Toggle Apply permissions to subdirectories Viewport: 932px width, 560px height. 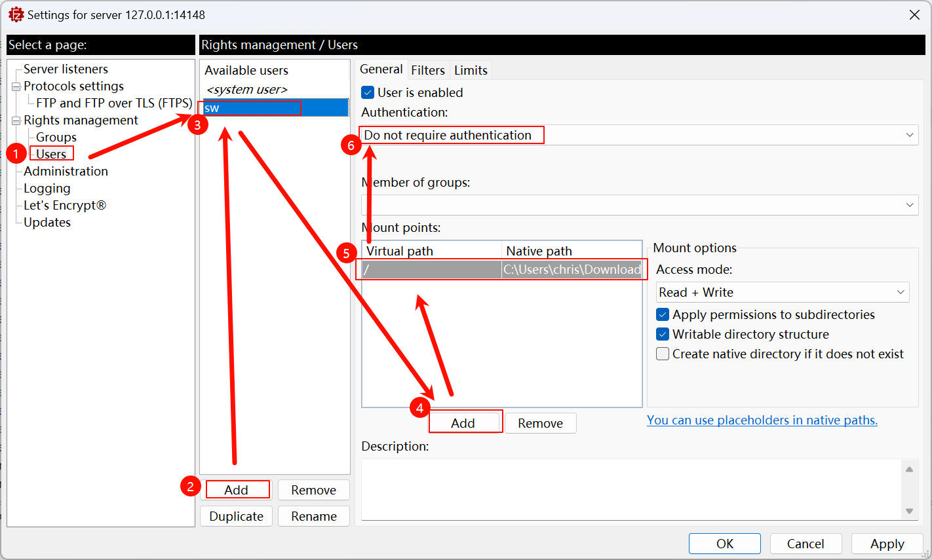[663, 314]
